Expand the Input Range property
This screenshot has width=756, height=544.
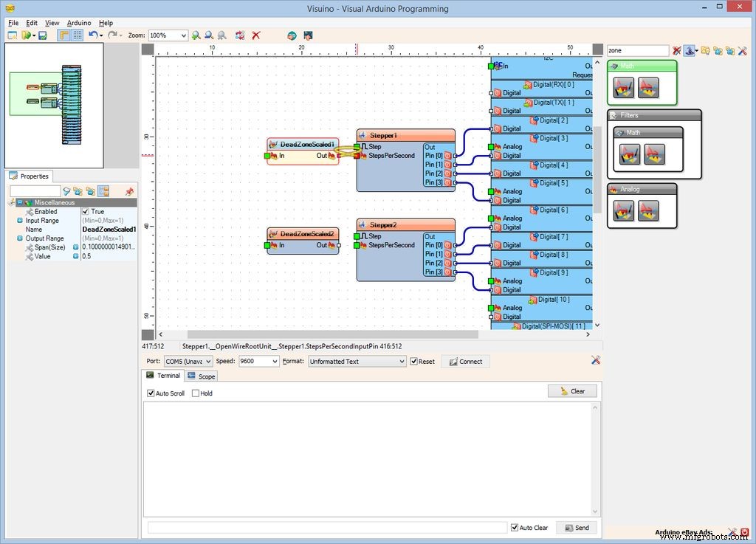pyautogui.click(x=20, y=221)
